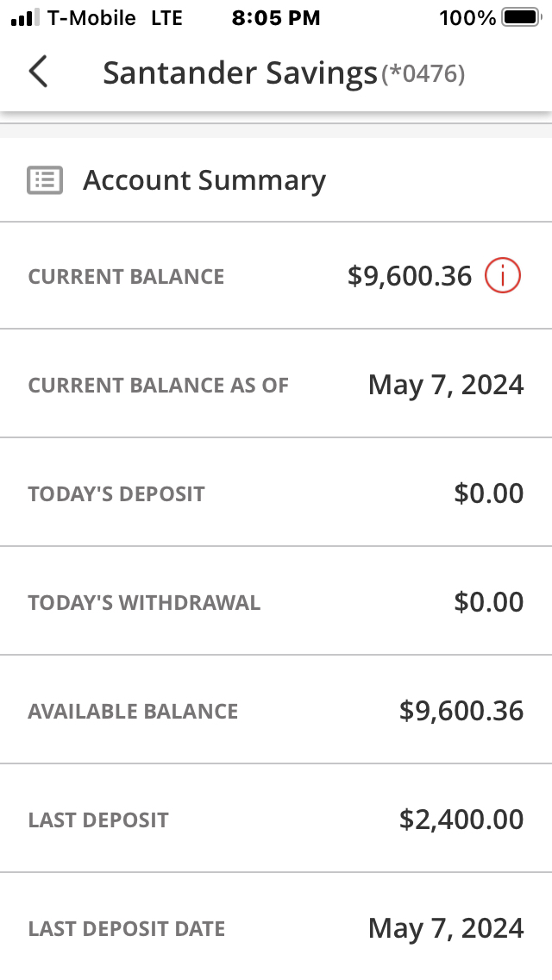
Task: Select the Today's Withdrawal row label
Action: [x=144, y=603]
